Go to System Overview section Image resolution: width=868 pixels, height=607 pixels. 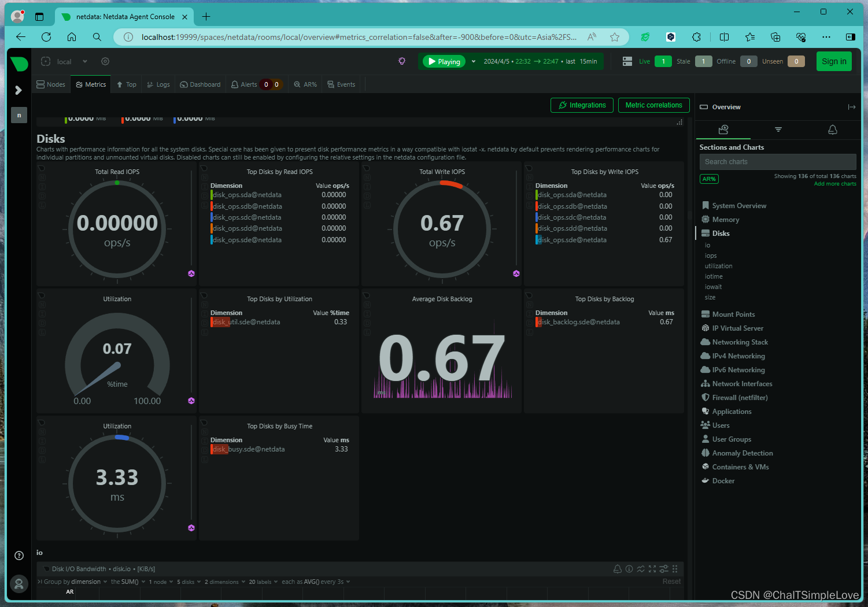click(739, 206)
